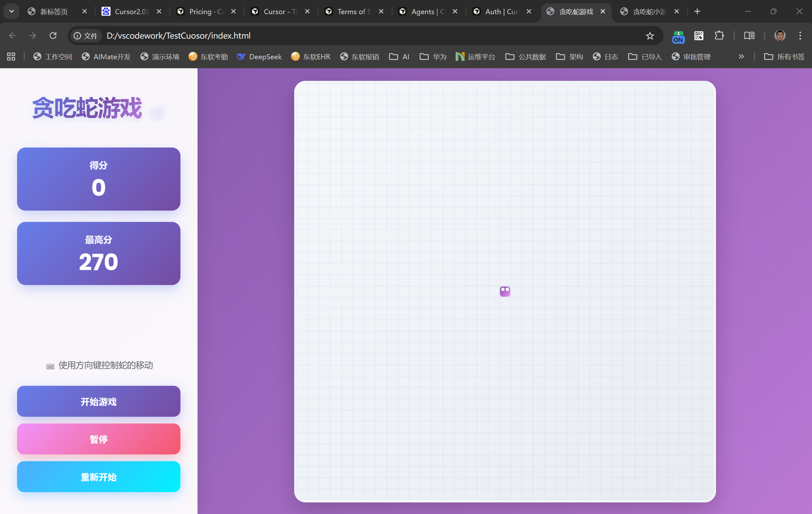
Task: Click the user profile avatar
Action: point(780,36)
